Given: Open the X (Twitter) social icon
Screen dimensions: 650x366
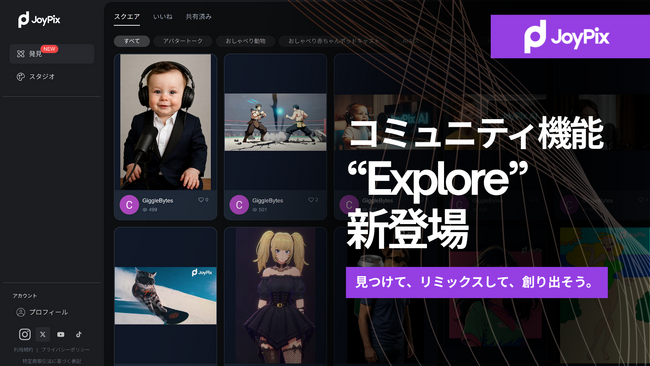Looking at the screenshot, I should 43,334.
